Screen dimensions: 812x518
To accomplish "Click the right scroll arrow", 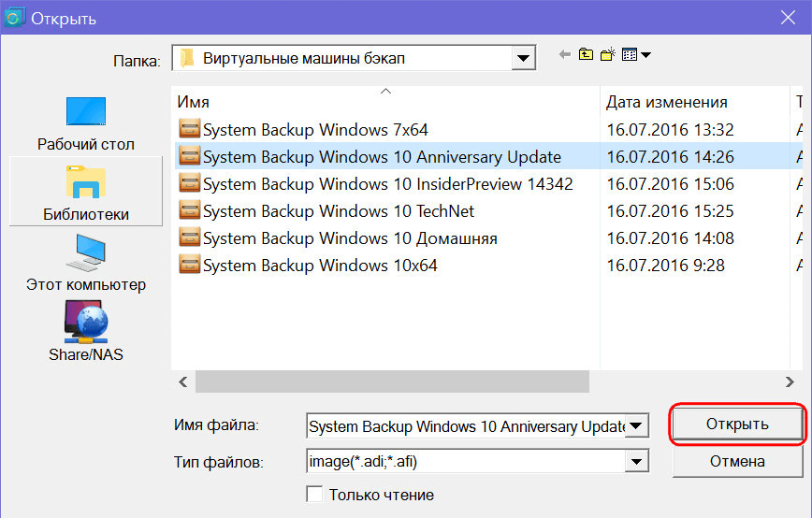I will [790, 381].
